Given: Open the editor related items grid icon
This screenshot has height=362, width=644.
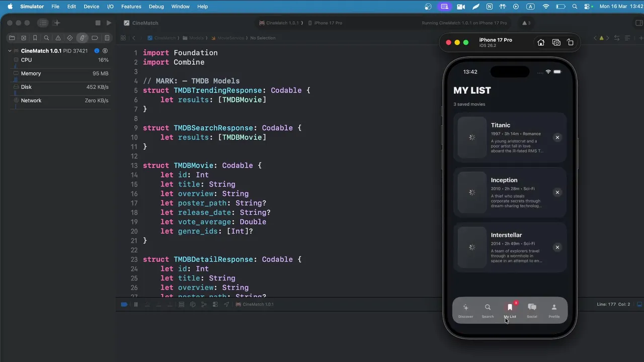Looking at the screenshot, I should click(123, 38).
